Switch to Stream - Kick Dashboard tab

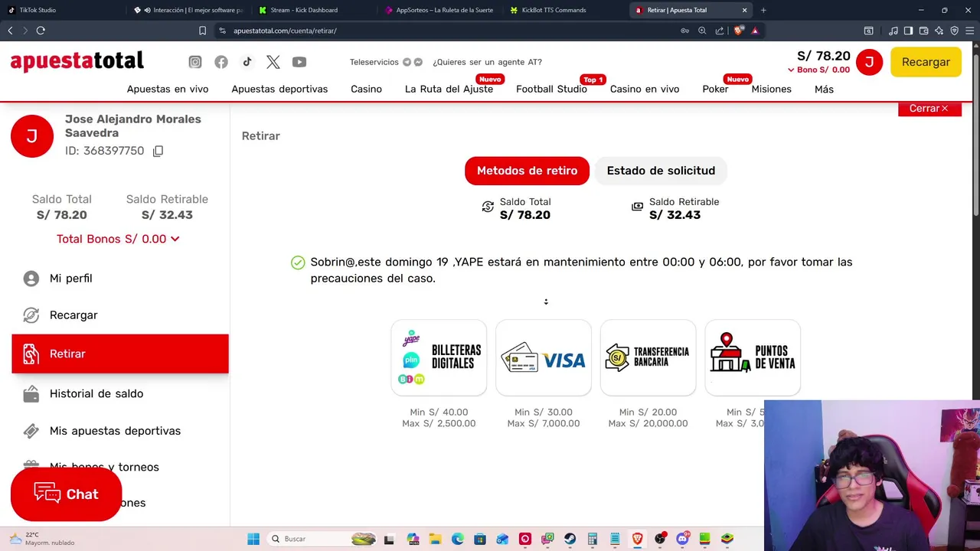coord(314,10)
